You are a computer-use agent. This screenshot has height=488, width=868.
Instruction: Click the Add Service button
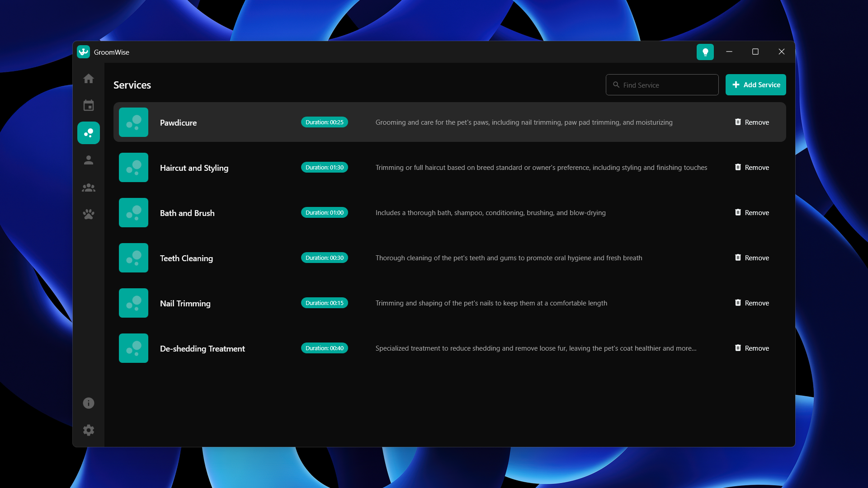755,85
